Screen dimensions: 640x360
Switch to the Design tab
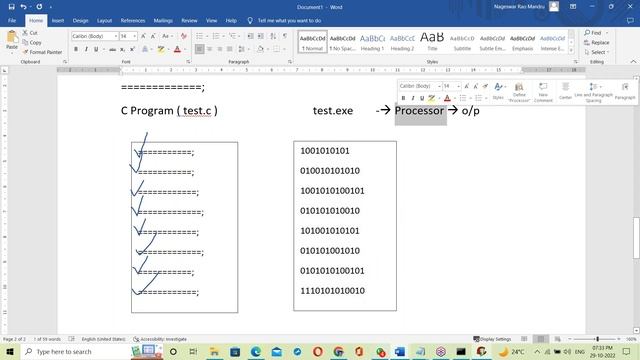click(80, 20)
